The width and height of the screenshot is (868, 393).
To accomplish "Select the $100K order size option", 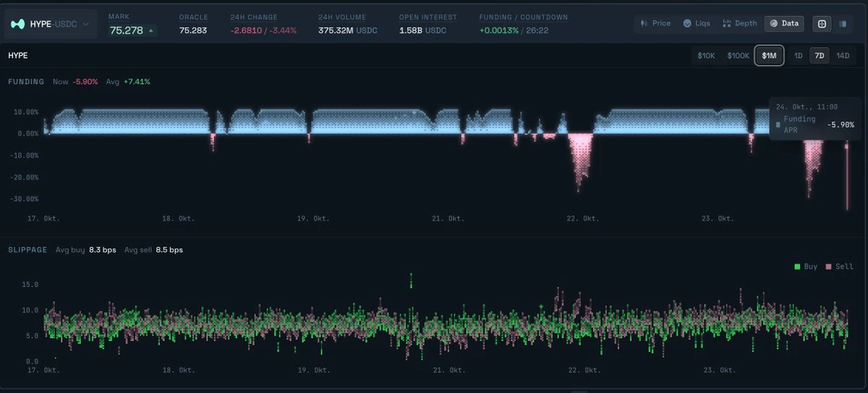I will click(x=738, y=56).
